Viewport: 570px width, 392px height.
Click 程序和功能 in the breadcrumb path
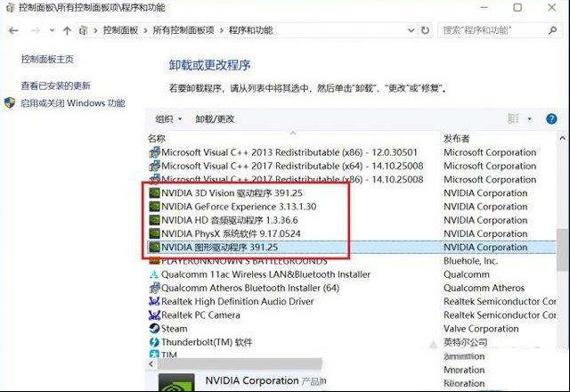tap(251, 30)
